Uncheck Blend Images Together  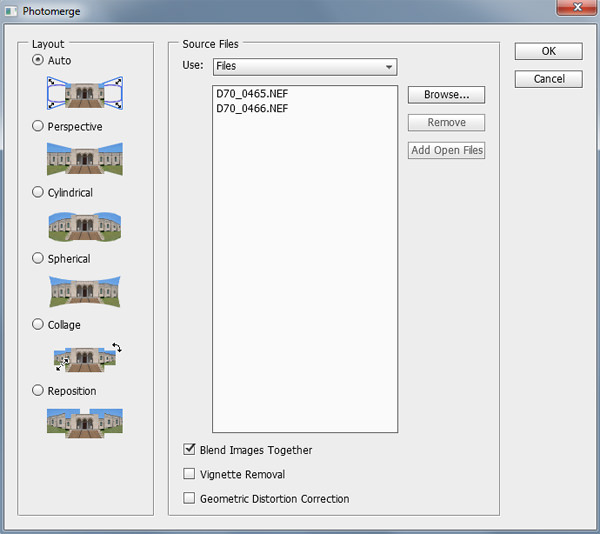(x=190, y=451)
